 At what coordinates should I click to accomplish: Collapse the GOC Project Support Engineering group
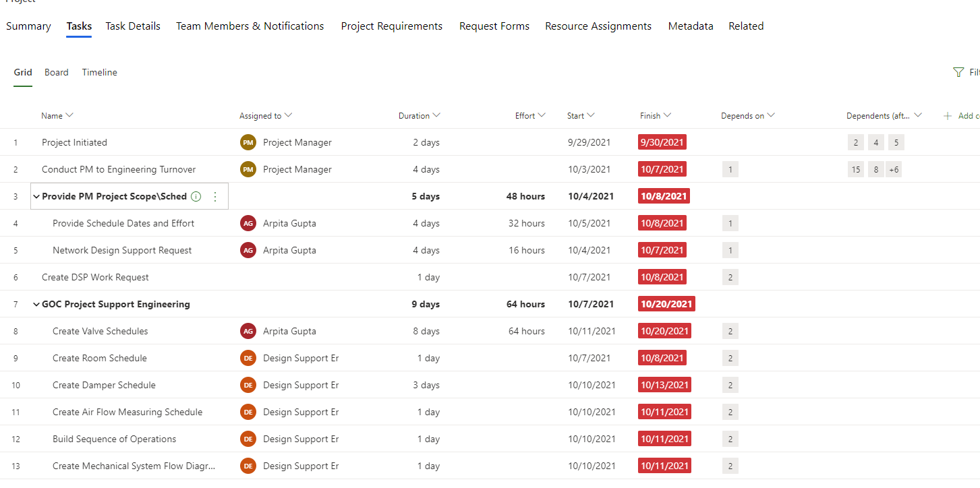(x=36, y=304)
